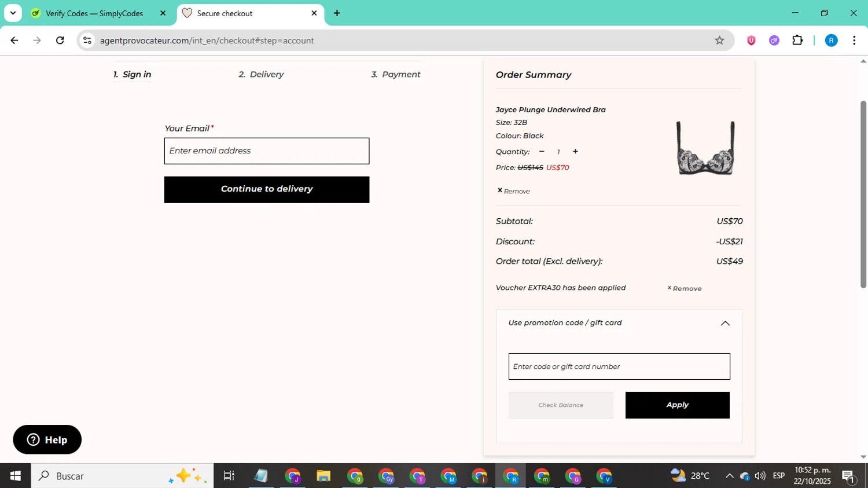Click the Buscar taskbar search box
Screen dimensions: 868x488
(122, 476)
